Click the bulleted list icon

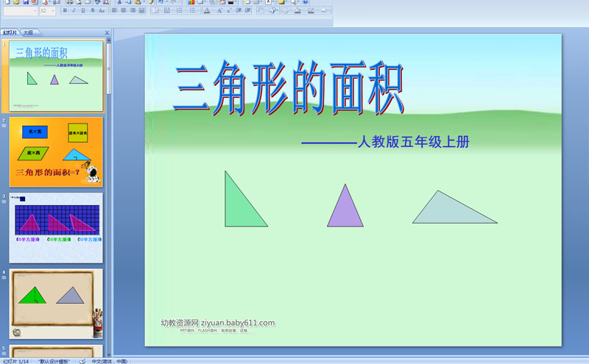tap(192, 10)
